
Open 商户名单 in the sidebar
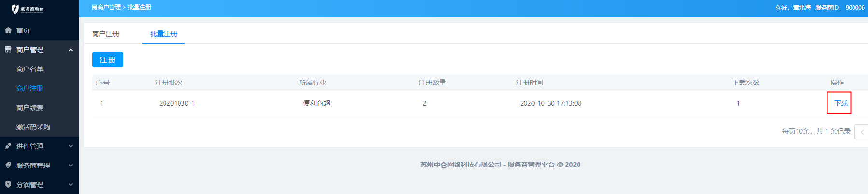[30, 69]
